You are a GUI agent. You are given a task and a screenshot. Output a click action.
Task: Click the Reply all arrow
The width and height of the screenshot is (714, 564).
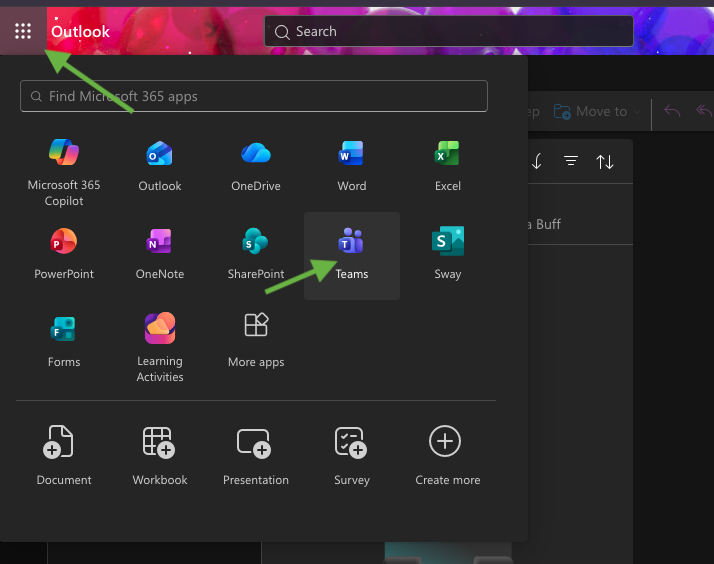tap(704, 111)
